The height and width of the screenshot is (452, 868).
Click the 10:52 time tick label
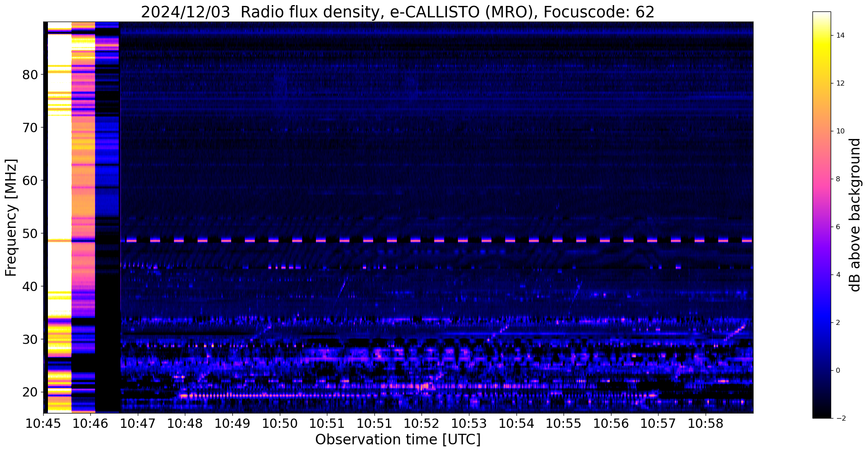(x=422, y=424)
